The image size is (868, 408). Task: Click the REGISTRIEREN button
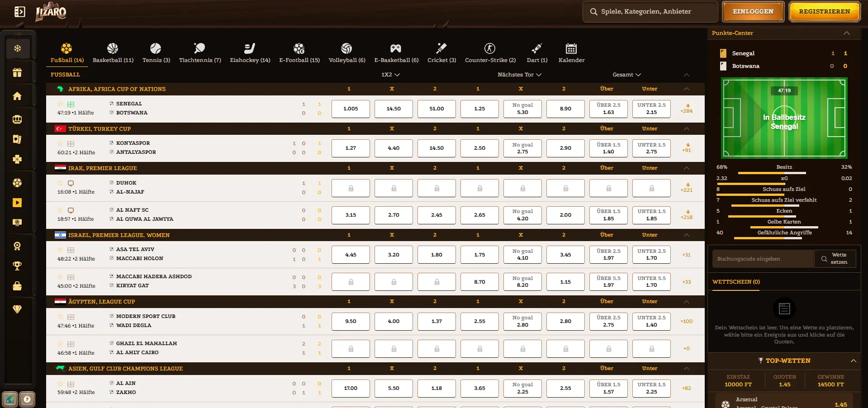pos(824,11)
